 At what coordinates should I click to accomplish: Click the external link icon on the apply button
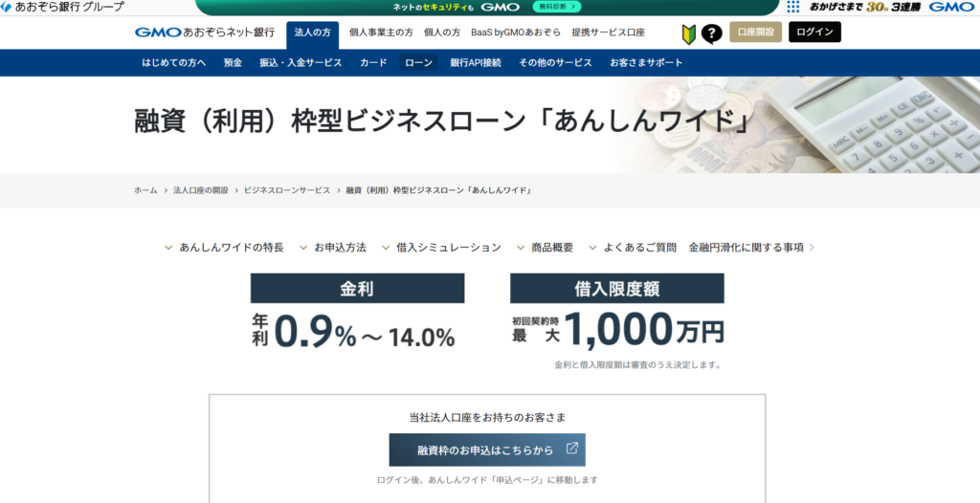click(571, 448)
